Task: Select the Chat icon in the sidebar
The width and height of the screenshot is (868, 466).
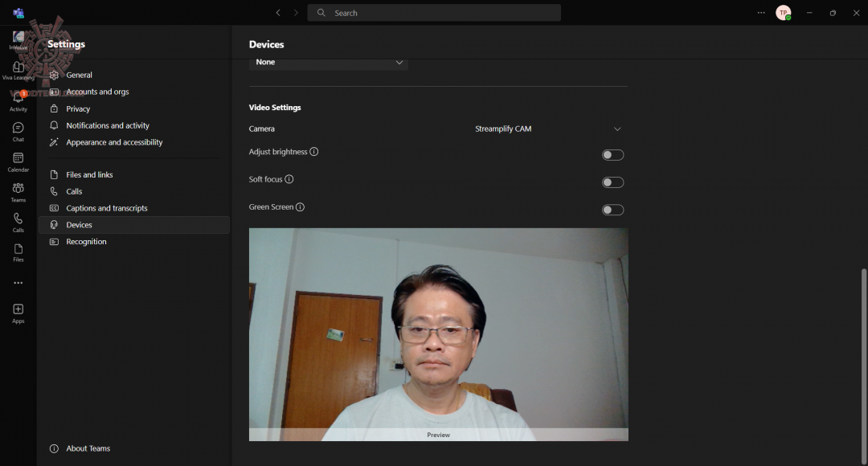Action: point(18,130)
